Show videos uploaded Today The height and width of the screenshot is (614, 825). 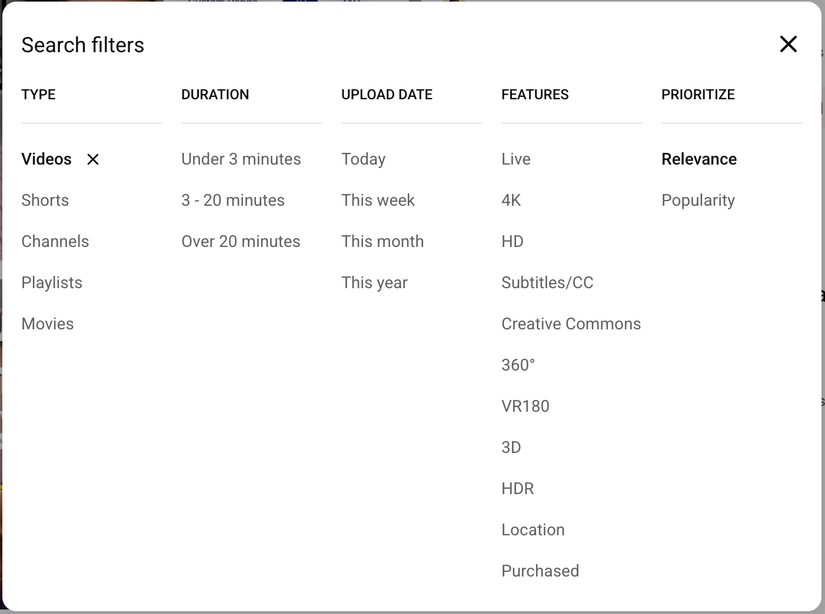point(363,159)
